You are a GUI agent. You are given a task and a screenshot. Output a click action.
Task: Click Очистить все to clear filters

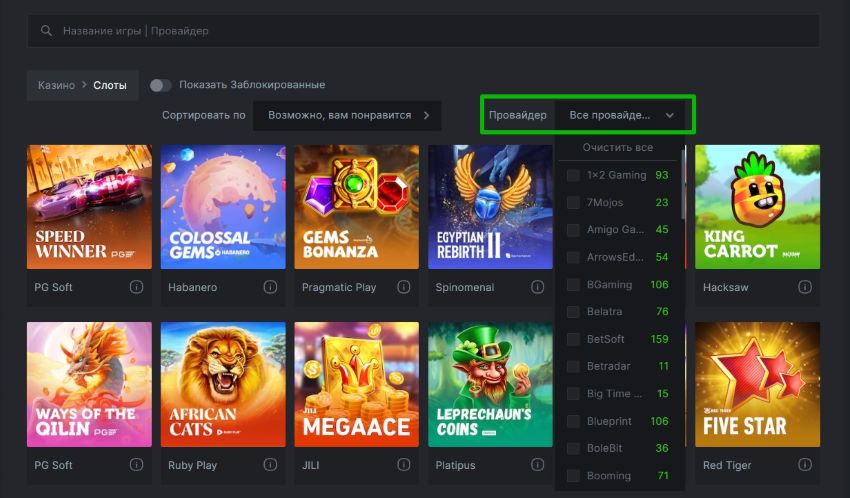(x=618, y=147)
